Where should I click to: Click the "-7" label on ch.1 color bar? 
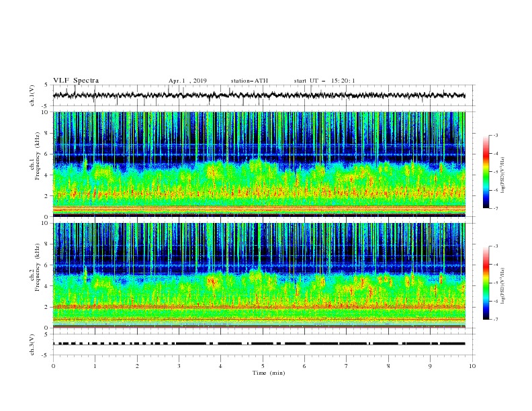[495, 208]
